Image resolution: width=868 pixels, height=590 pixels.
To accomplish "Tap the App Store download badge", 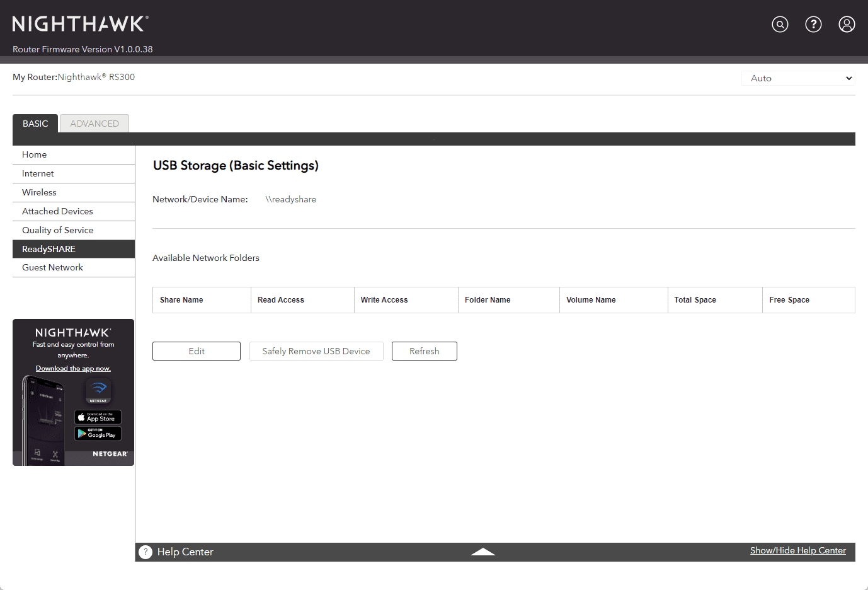I will [98, 417].
